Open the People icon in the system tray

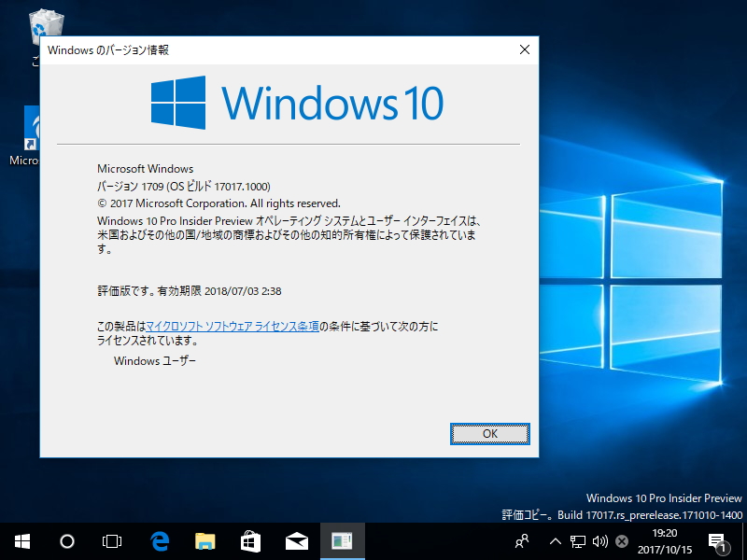(x=521, y=541)
